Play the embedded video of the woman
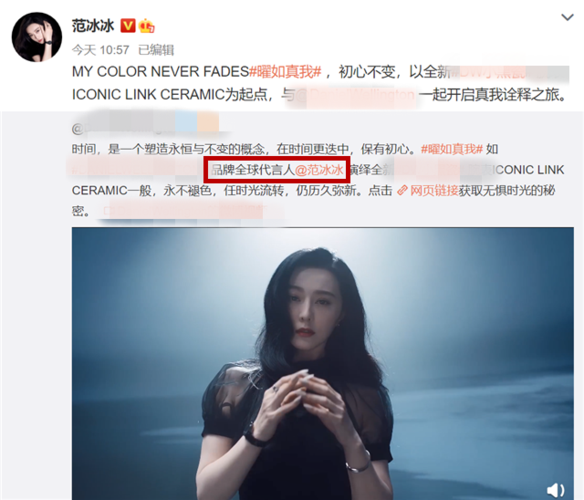 point(323,363)
